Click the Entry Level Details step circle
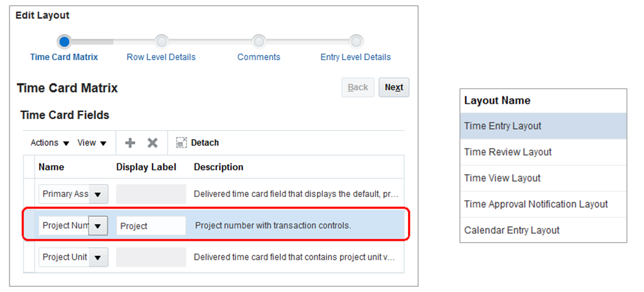The height and width of the screenshot is (292, 644). coord(356,41)
